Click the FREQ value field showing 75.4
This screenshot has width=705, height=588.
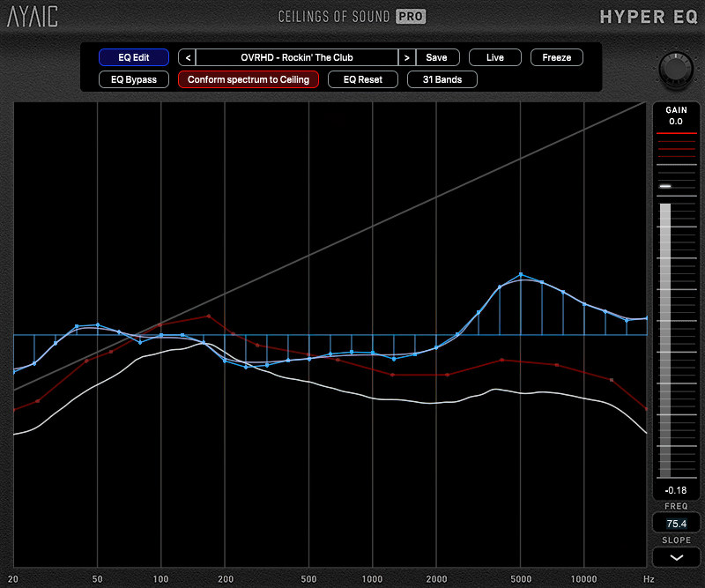click(676, 522)
